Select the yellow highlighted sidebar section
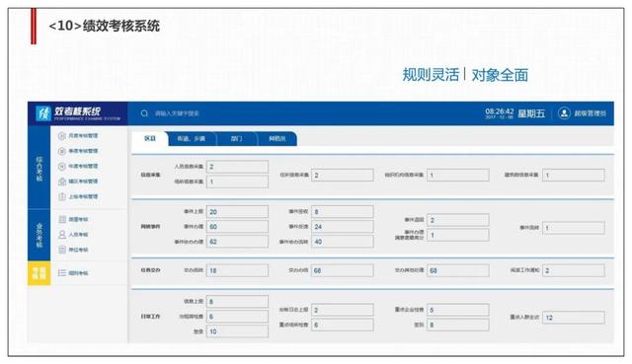 39,273
